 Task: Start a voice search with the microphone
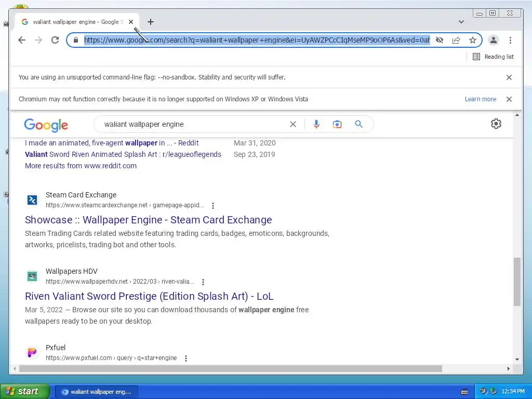pyautogui.click(x=316, y=124)
